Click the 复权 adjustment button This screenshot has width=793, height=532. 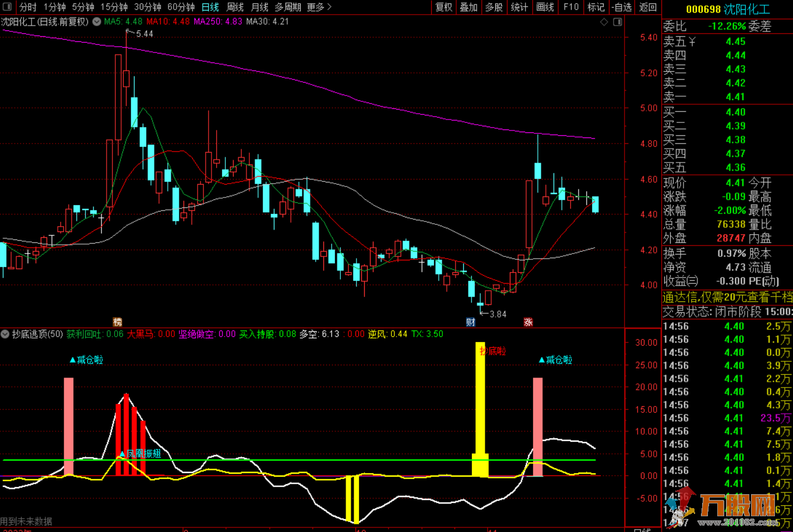444,7
